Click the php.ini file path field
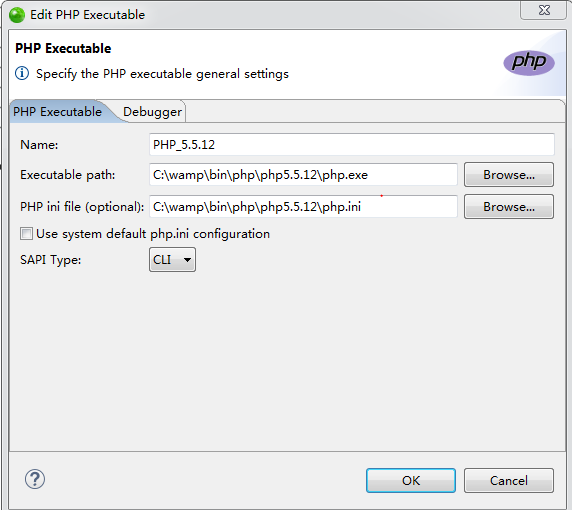This screenshot has width=572, height=510. [x=303, y=207]
